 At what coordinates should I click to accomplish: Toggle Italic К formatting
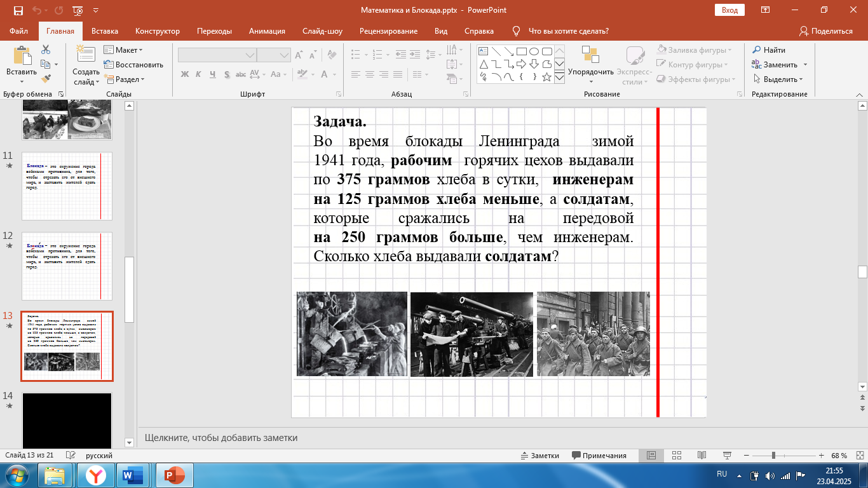(x=198, y=74)
